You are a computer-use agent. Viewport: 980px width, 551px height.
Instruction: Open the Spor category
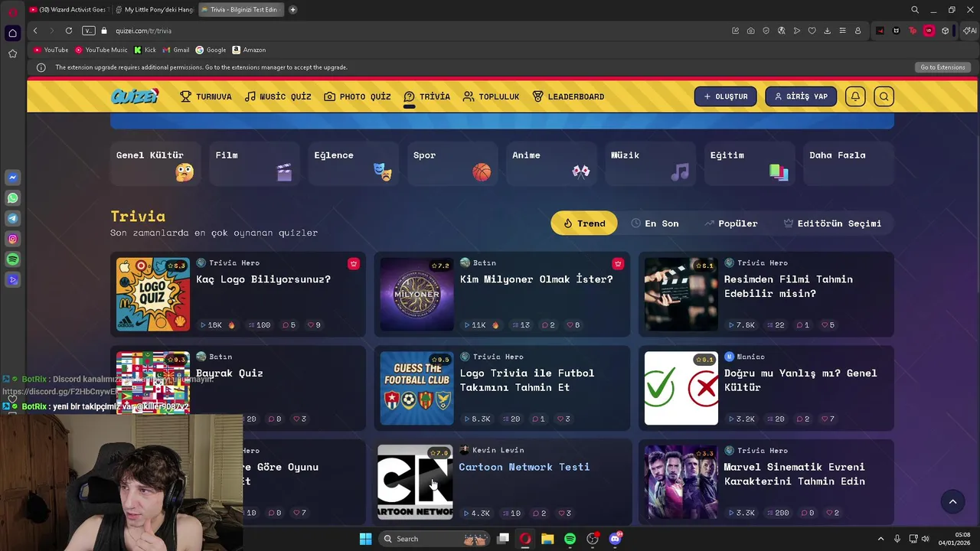click(452, 164)
